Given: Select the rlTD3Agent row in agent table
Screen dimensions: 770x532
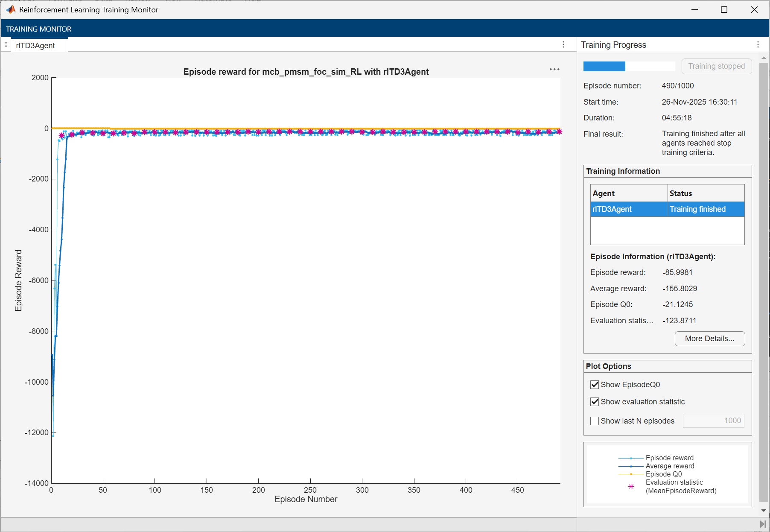Looking at the screenshot, I should (668, 209).
